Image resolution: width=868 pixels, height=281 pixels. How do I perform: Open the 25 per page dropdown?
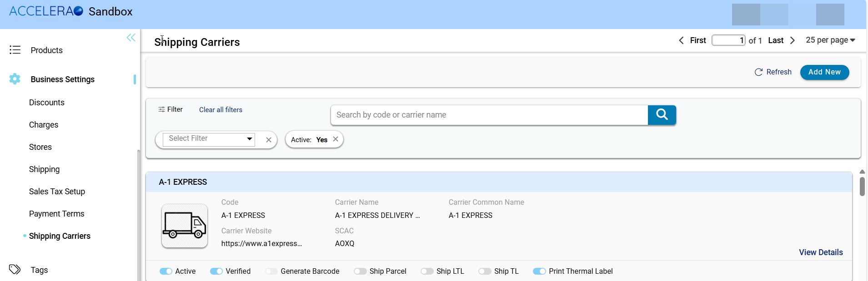(830, 40)
